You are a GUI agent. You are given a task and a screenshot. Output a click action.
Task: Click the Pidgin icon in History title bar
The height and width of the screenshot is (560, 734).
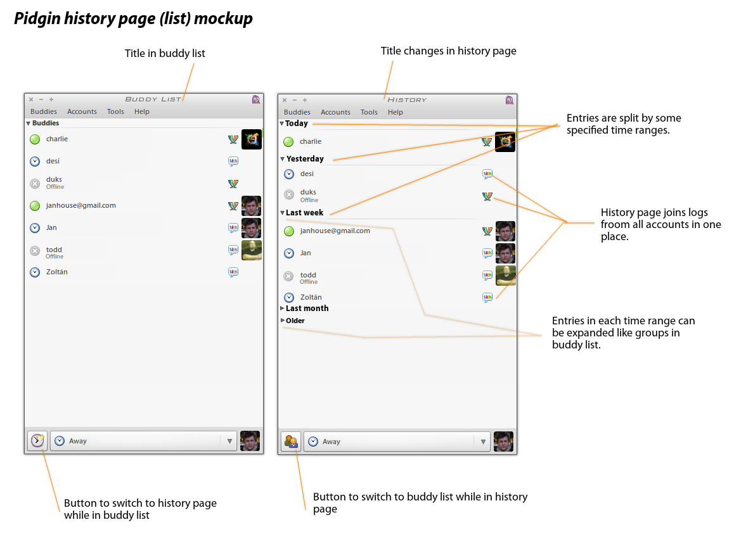tap(510, 100)
